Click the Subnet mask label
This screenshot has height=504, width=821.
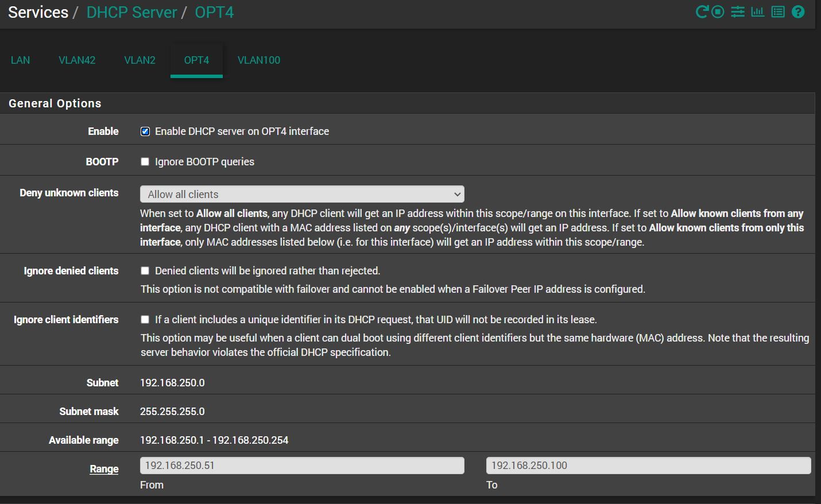pyautogui.click(x=89, y=412)
